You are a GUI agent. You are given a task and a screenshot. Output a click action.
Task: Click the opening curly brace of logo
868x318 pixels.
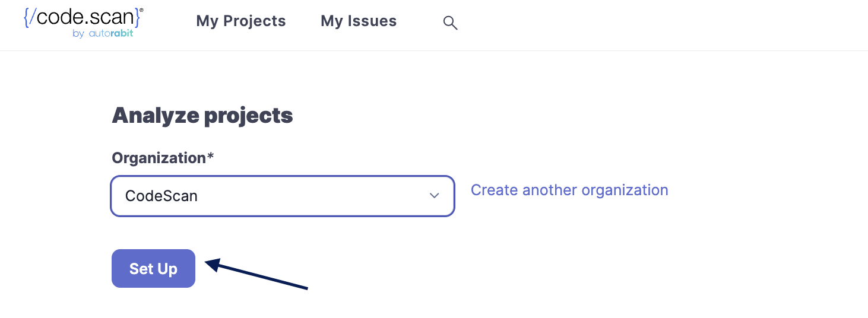pos(27,18)
